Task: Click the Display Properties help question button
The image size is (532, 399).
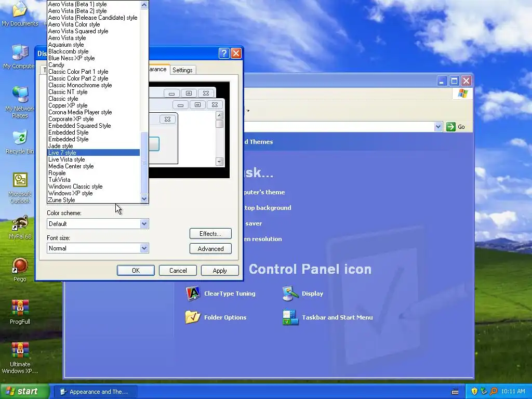Action: pyautogui.click(x=224, y=54)
